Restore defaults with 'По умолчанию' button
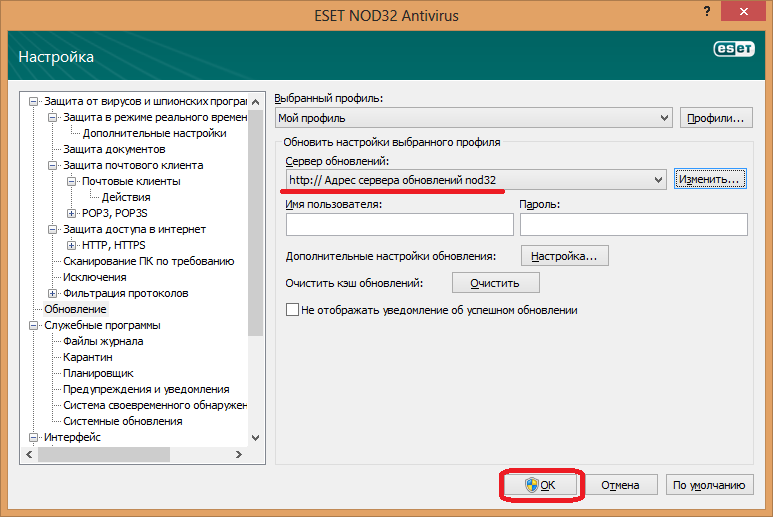Viewport: 773px width, 517px height. (709, 485)
